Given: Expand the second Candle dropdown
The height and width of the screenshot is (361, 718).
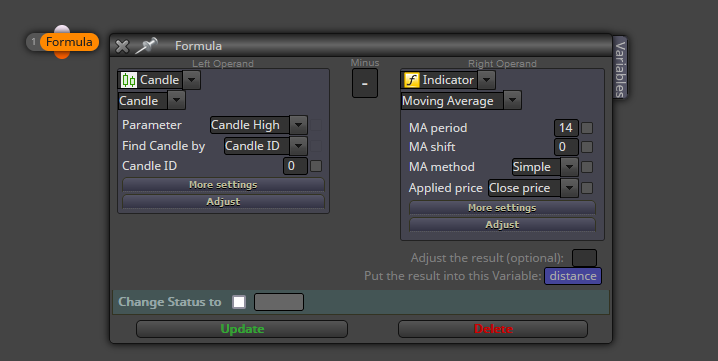Looking at the screenshot, I should pyautogui.click(x=176, y=100).
